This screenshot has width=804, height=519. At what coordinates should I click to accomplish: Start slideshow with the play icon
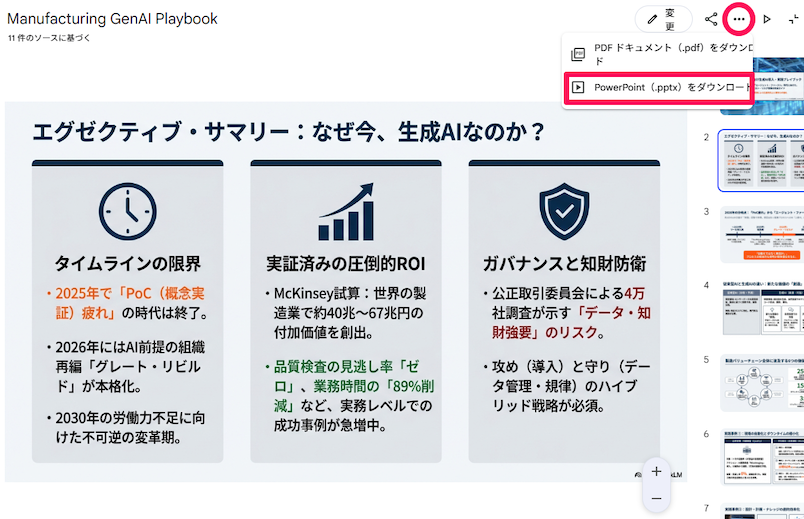tap(767, 19)
